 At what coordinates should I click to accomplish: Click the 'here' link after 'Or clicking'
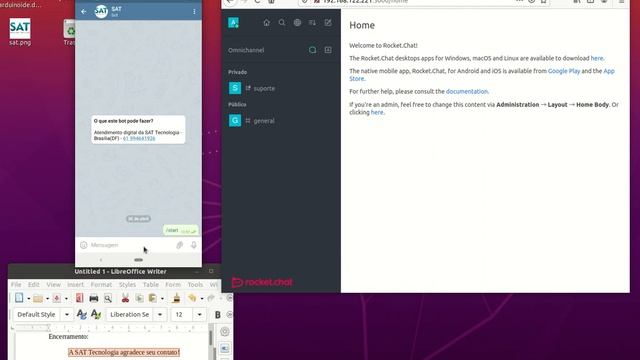click(377, 112)
